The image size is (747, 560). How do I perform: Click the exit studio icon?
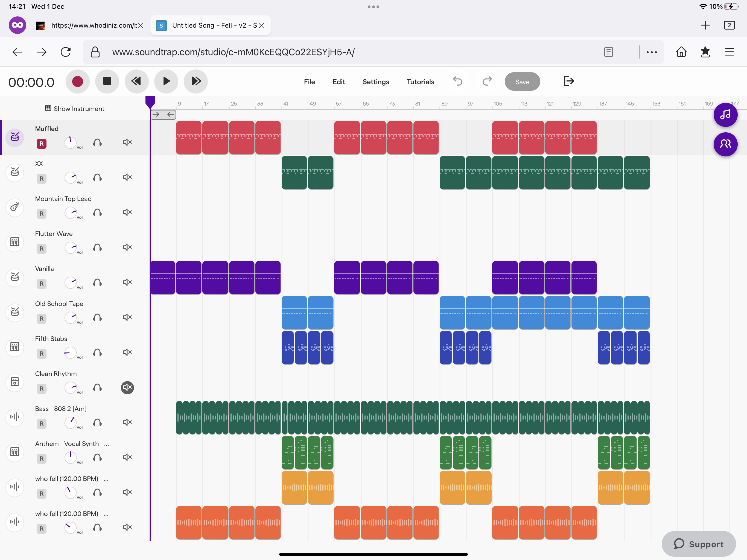click(569, 81)
